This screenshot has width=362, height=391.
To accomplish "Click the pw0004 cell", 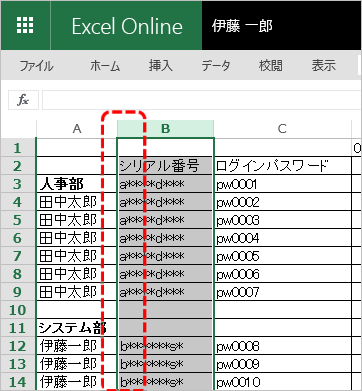I will click(283, 238).
